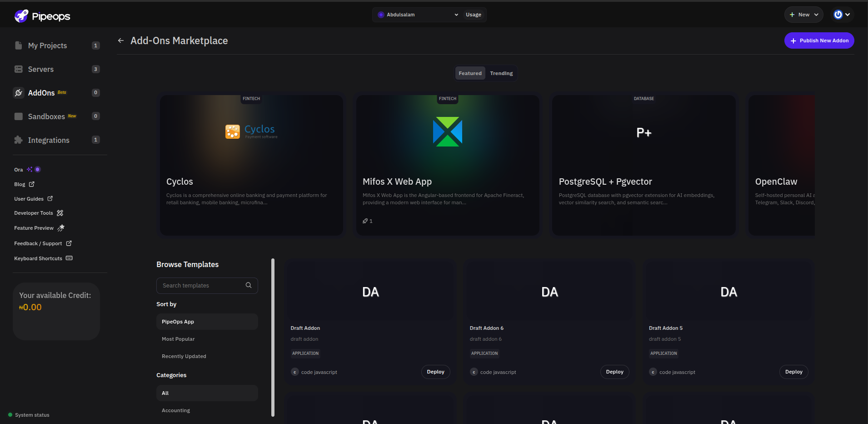Click the Blog external link icon
This screenshot has height=424, width=868.
point(32,184)
